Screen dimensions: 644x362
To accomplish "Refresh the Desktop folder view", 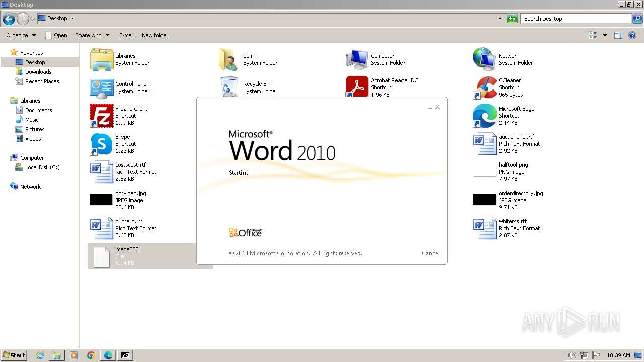I will coord(512,19).
